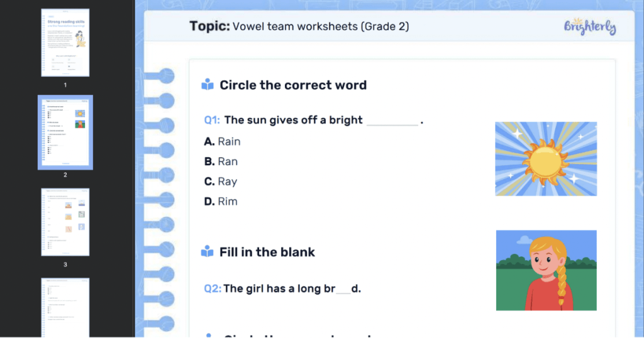Jump to the page 3 thumbnail
This screenshot has height=338, width=644.
click(x=65, y=222)
